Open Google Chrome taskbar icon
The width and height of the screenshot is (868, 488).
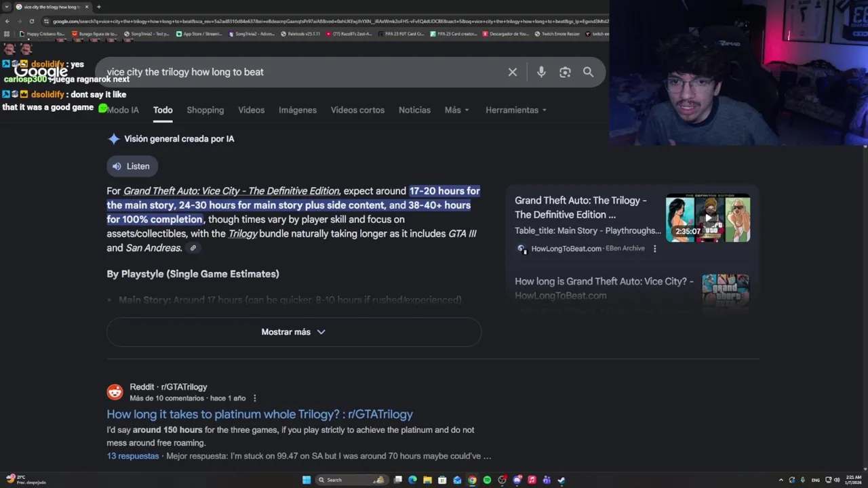472,480
